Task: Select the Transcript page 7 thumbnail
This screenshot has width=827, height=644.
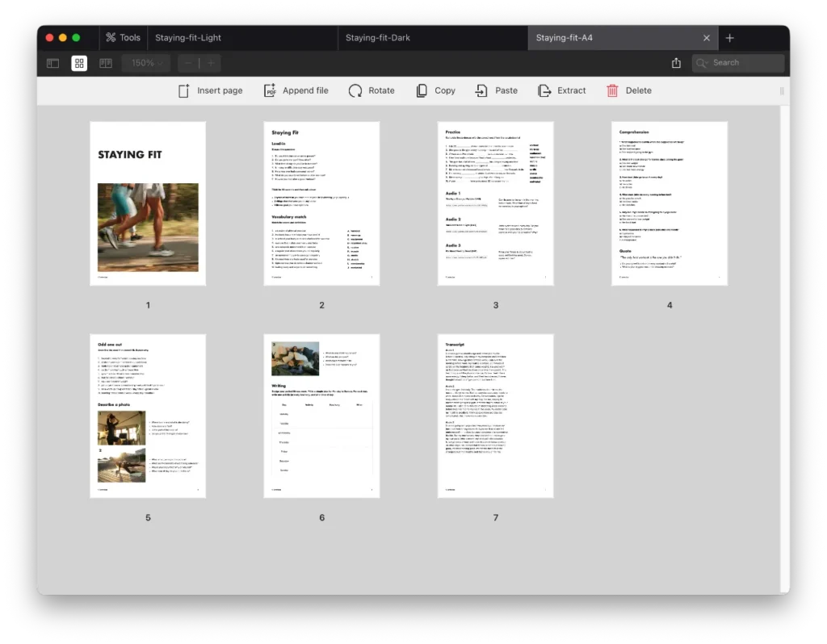Action: point(495,416)
